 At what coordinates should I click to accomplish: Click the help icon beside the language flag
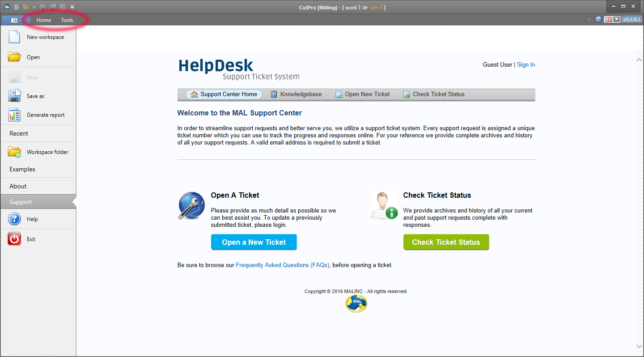[x=599, y=20]
